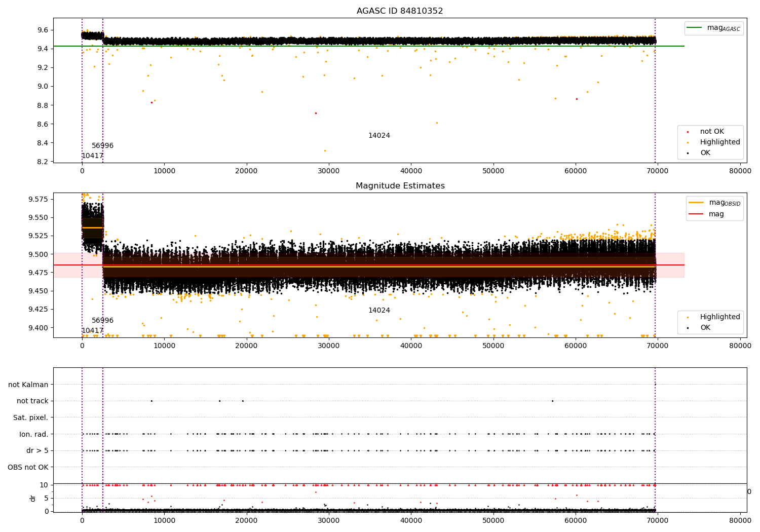Click annotation "56996" in Magnitude Estimates plot

(102, 321)
